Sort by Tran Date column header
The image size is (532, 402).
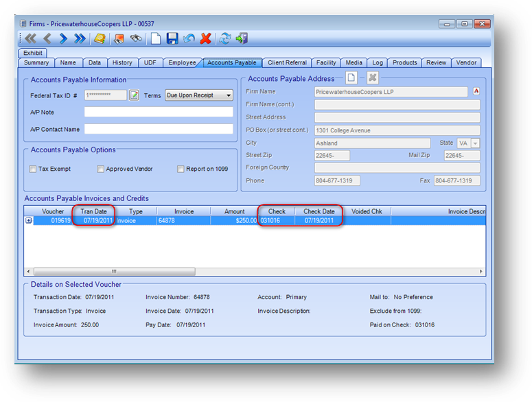pos(93,211)
